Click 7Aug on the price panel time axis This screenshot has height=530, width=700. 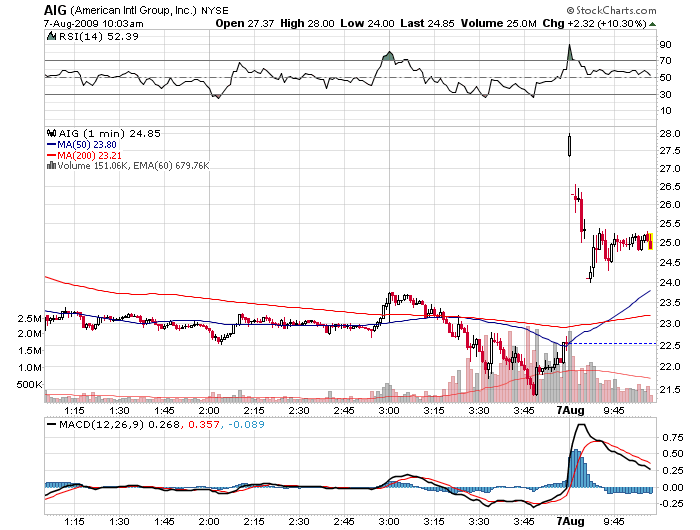[x=571, y=410]
